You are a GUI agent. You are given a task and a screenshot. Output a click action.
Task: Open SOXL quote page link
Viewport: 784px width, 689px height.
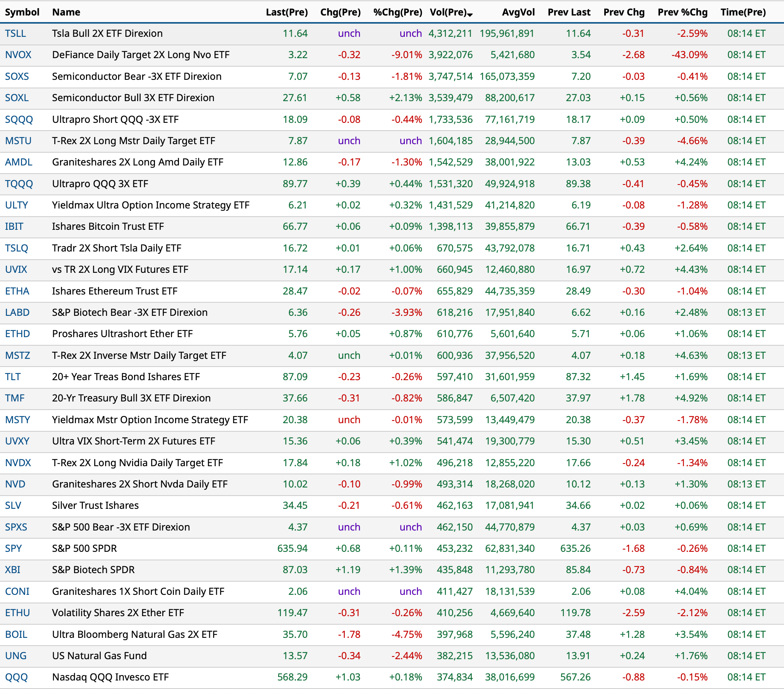pyautogui.click(x=17, y=98)
